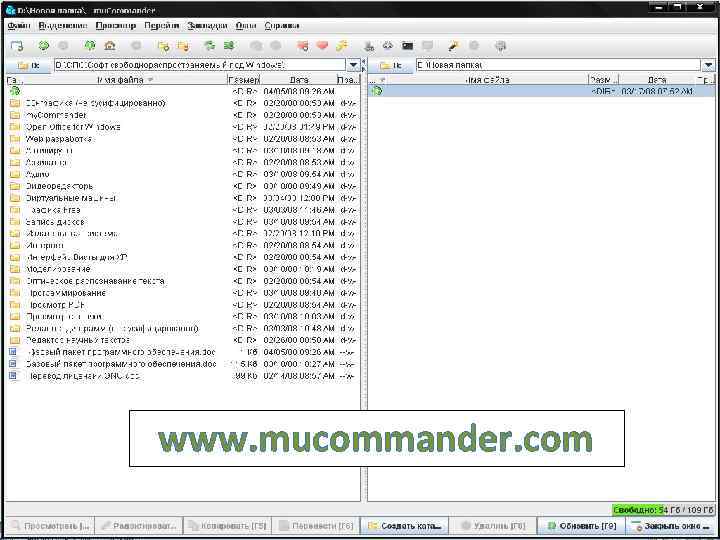Viewport: 720px width, 540px height.
Task: Click the greyed Stop toolbar icon
Action: pos(136,46)
